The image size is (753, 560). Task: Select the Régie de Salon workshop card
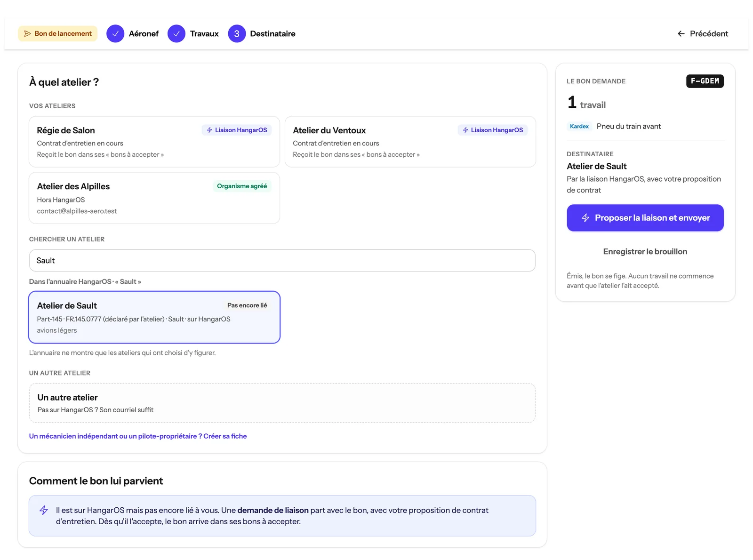click(x=154, y=142)
